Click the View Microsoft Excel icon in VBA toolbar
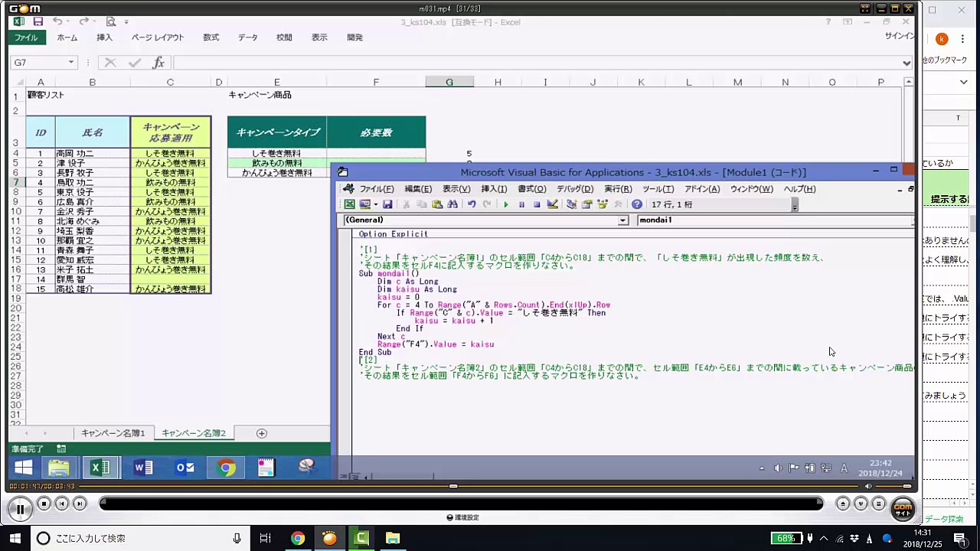 349,204
